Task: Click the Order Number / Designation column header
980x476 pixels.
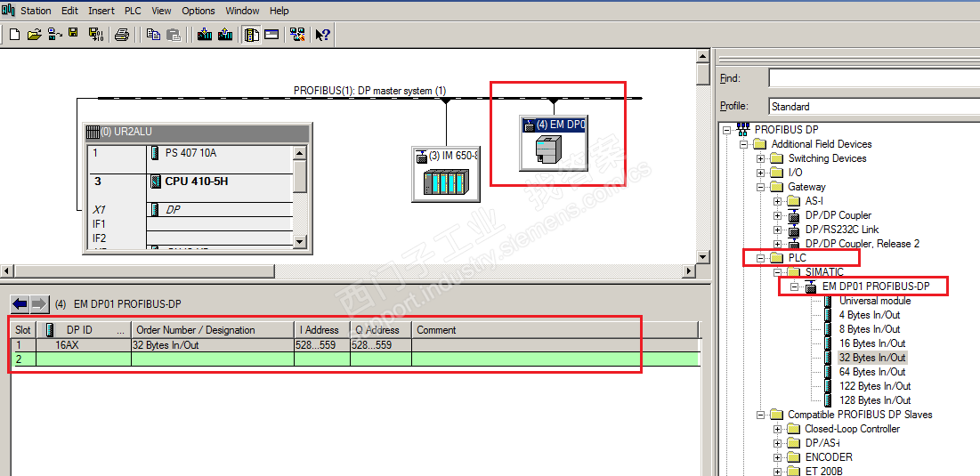Action: click(213, 330)
